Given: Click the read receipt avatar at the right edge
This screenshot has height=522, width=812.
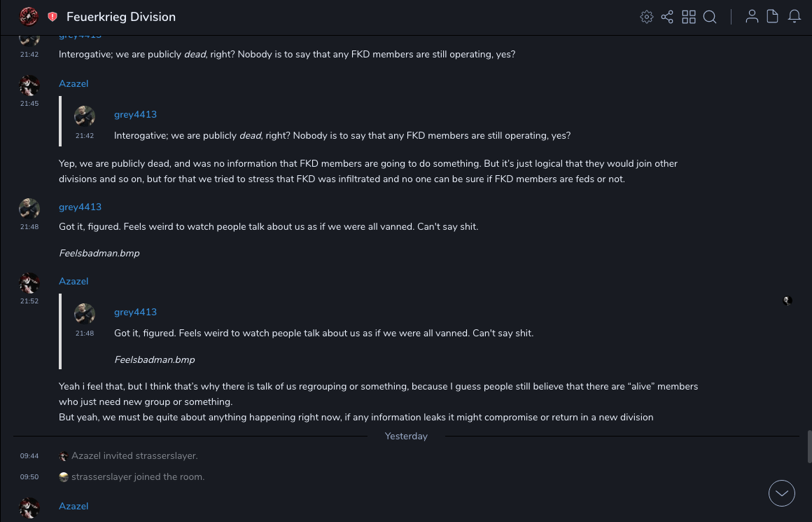Looking at the screenshot, I should coord(787,301).
